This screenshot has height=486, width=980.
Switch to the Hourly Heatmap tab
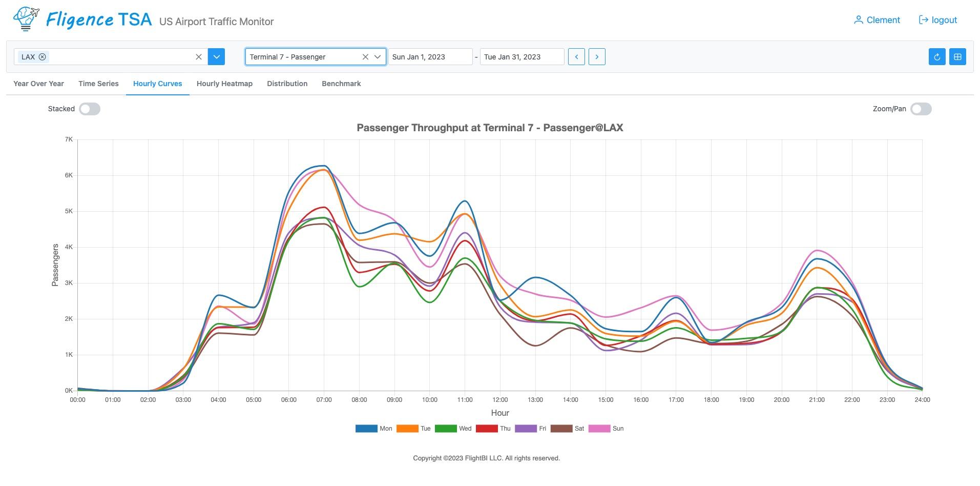[224, 83]
